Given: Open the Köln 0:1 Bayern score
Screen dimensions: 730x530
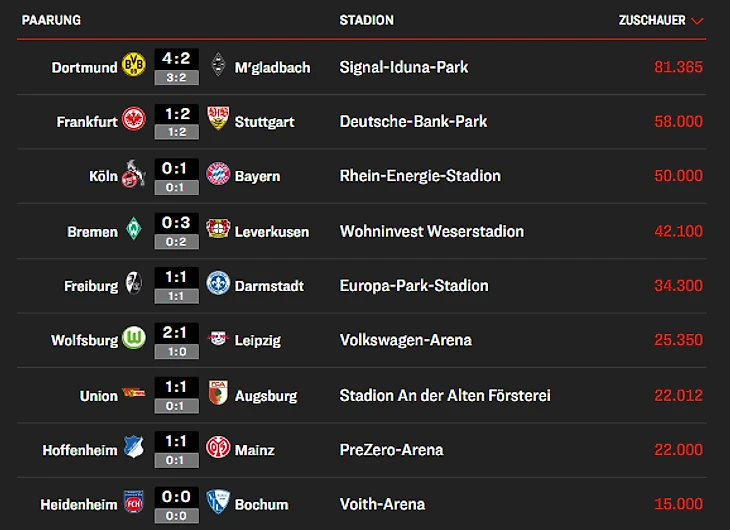Looking at the screenshot, I should click(x=175, y=168).
